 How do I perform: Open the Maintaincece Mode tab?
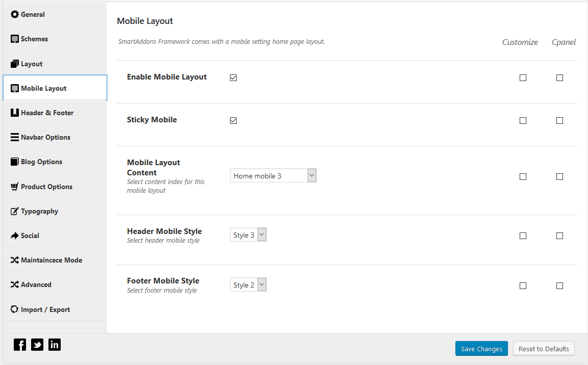tap(55, 260)
